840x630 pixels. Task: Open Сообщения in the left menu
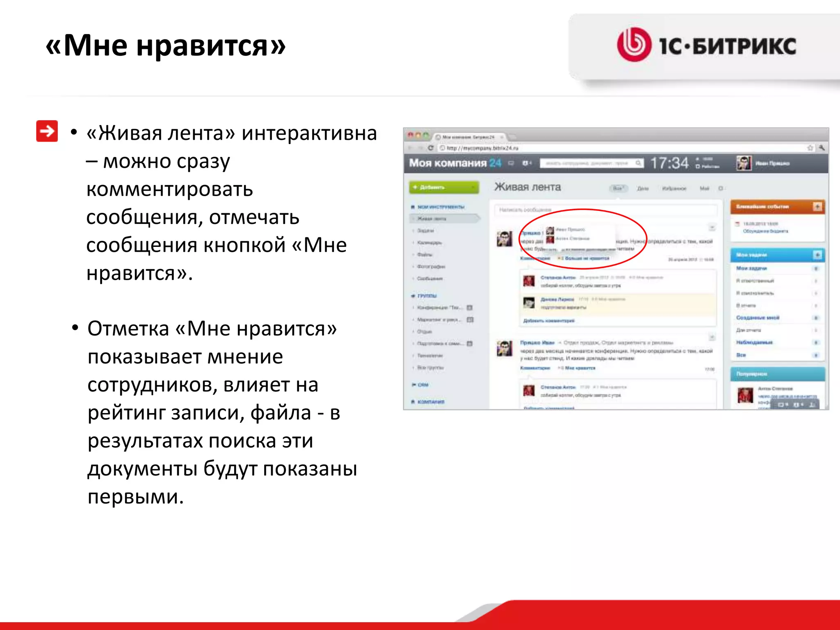point(429,278)
